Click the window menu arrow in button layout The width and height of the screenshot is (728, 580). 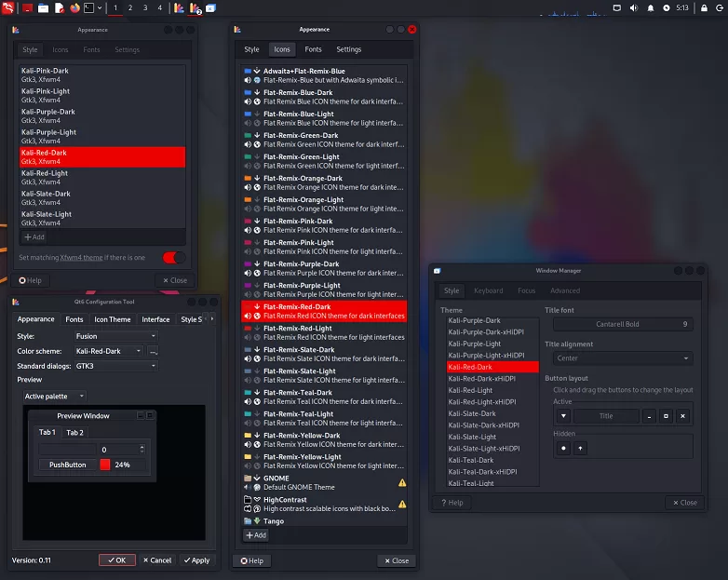pyautogui.click(x=563, y=416)
